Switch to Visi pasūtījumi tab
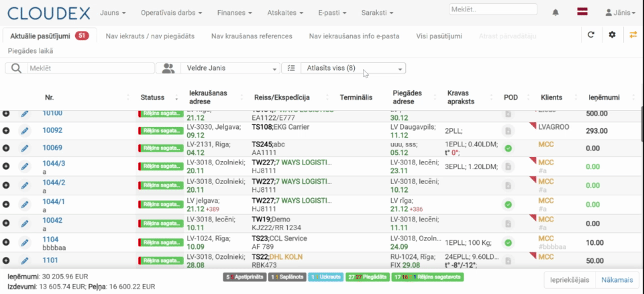 tap(439, 36)
